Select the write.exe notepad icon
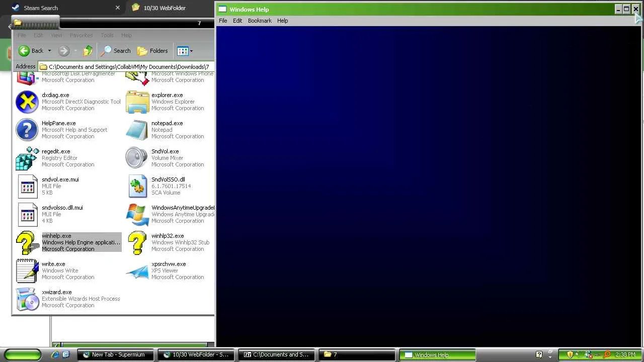Viewport: 644px width, 362px height. point(27,270)
